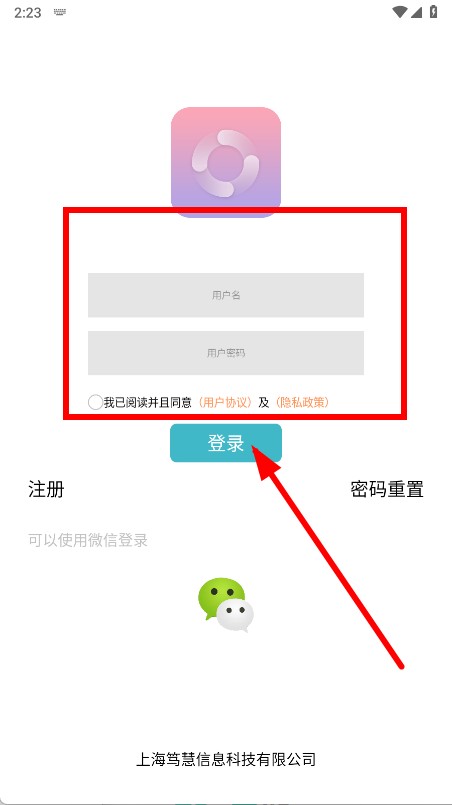Open the 隐私政策 privacy policy link
452x805 pixels.
pos(302,402)
